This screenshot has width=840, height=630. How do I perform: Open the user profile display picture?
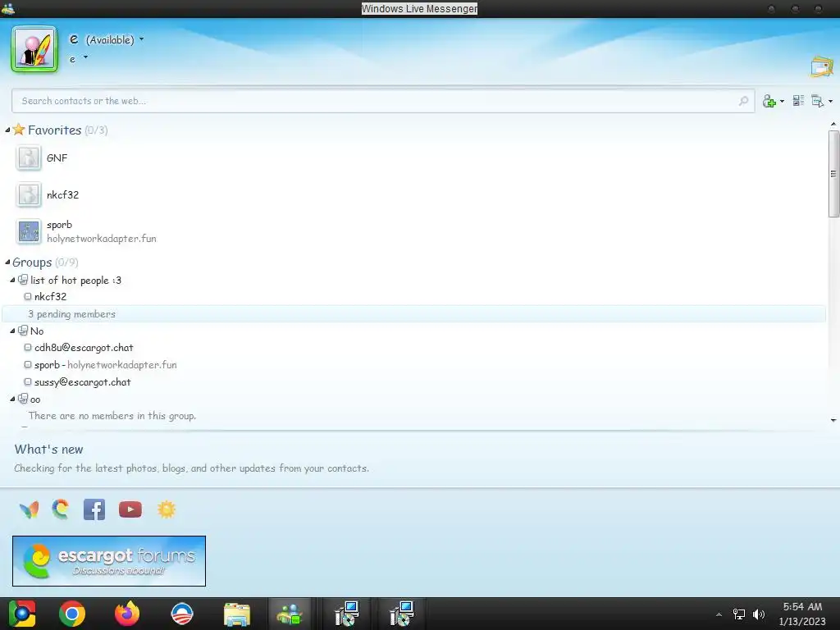34,48
